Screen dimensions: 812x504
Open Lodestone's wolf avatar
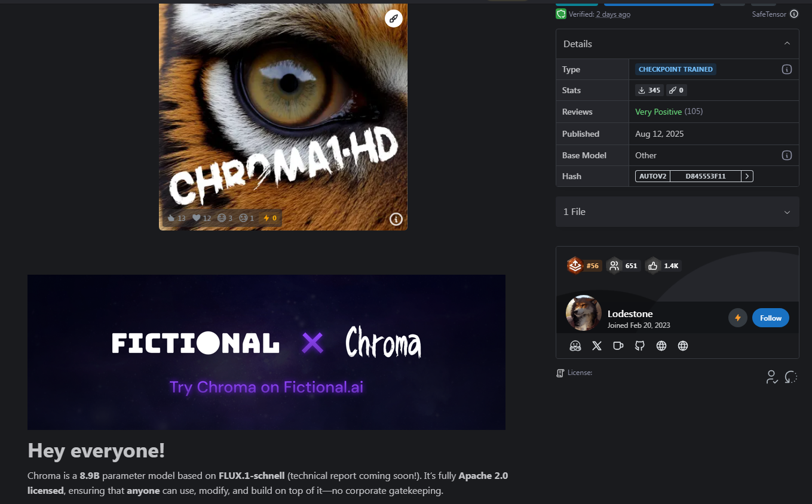point(584,314)
